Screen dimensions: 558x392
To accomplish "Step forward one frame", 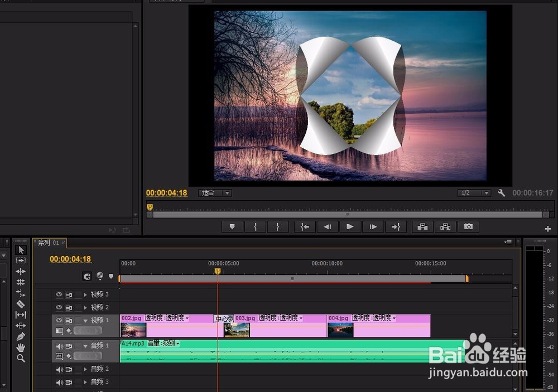I will 373,226.
